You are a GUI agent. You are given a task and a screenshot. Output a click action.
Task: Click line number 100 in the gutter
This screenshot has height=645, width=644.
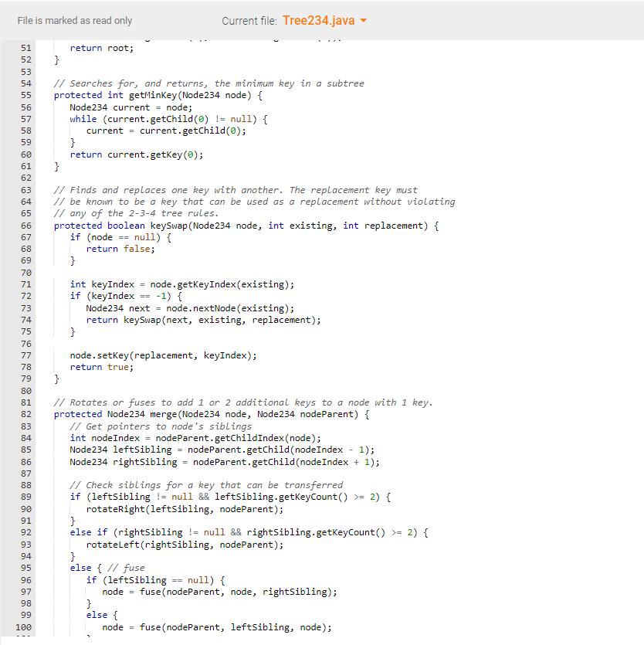click(23, 626)
